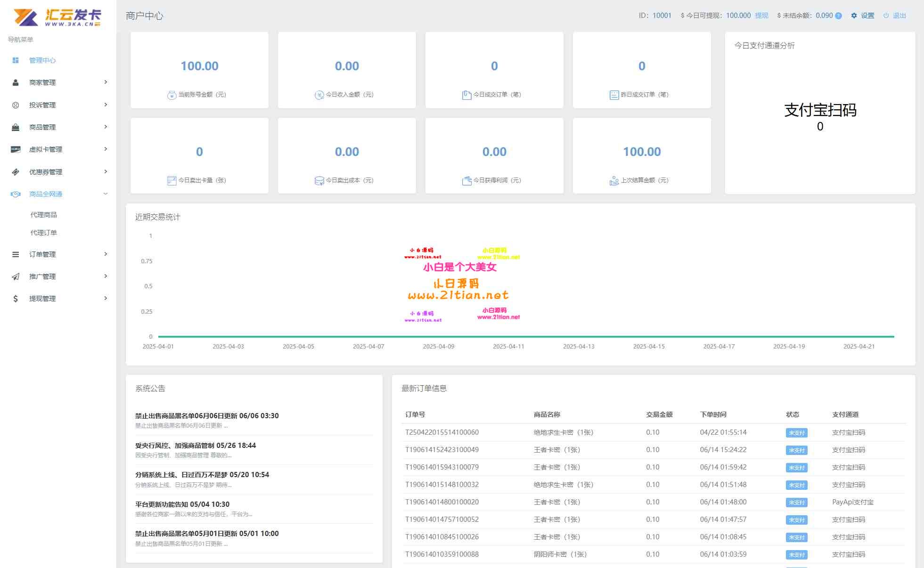The height and width of the screenshot is (568, 924).
Task: Click the 管理中心 dashboard icon
Action: pyautogui.click(x=16, y=60)
